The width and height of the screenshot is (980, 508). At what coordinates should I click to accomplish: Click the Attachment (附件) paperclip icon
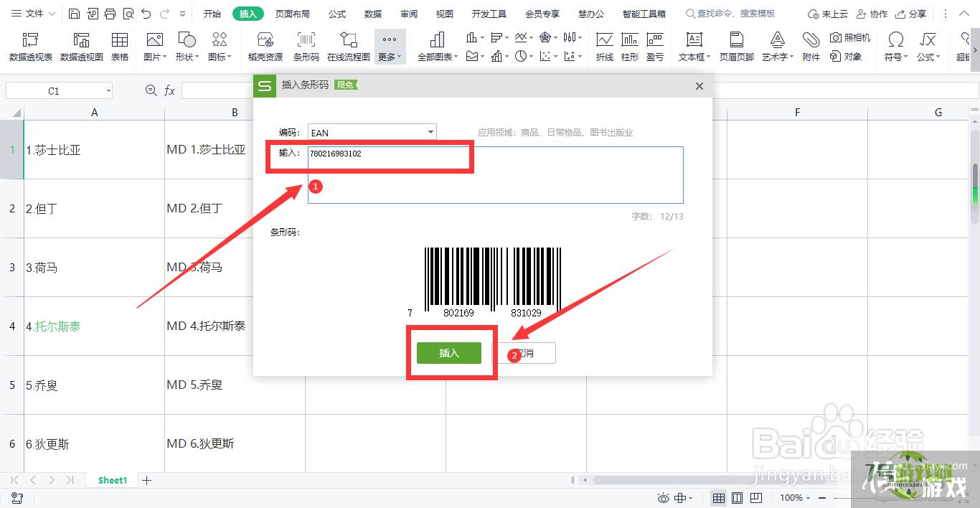pyautogui.click(x=811, y=47)
